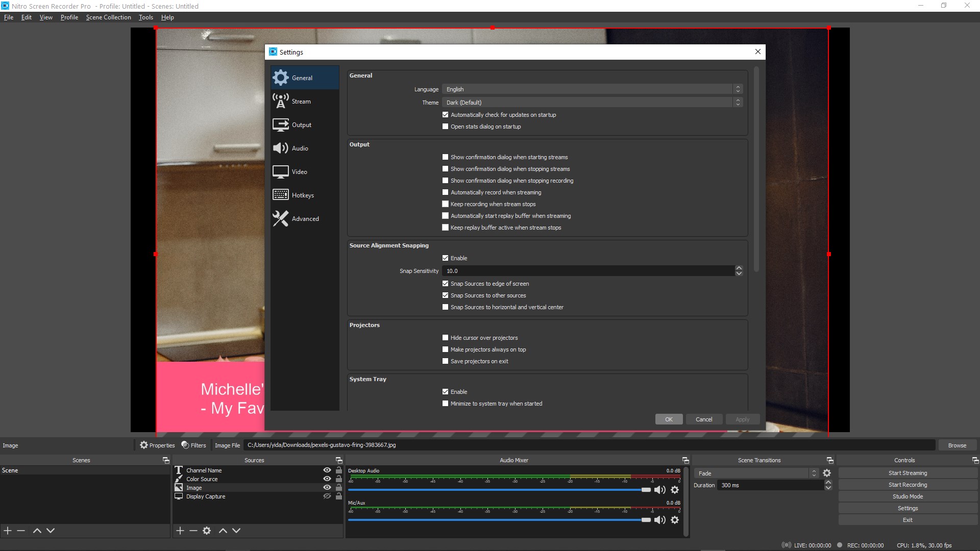Click the Desktop Audio volume slider

click(x=495, y=490)
